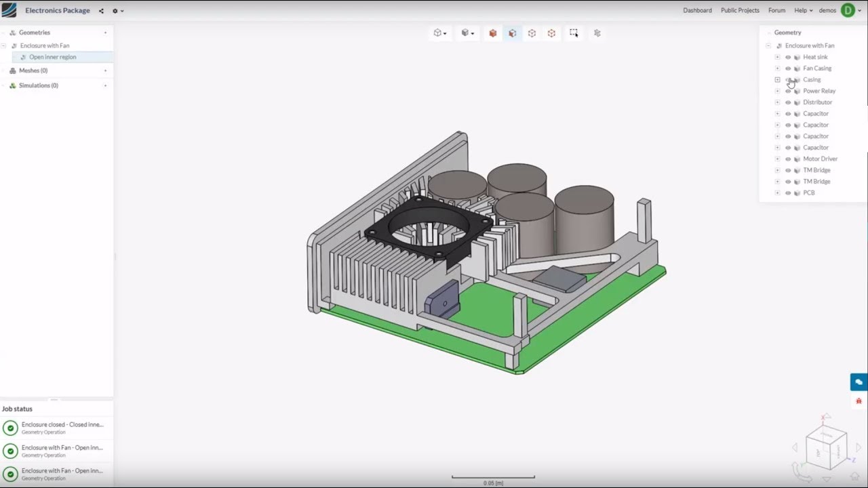The height and width of the screenshot is (488, 868).
Task: Open the render mode cube dropdown
Action: pyautogui.click(x=468, y=33)
